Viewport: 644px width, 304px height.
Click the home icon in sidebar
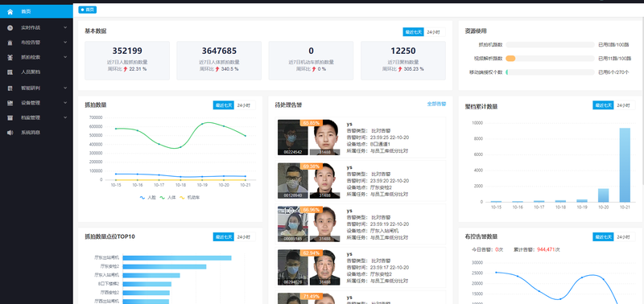(10, 11)
